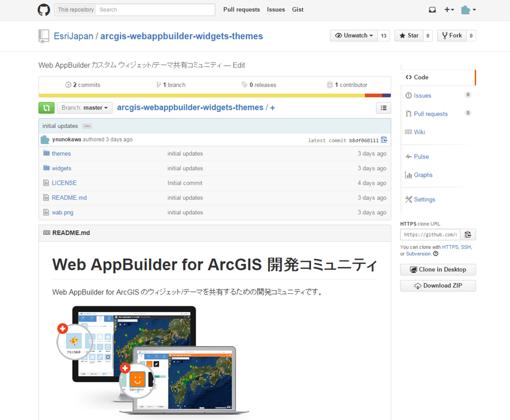Click the LICENSE file icon
The image size is (510, 420).
(46, 183)
